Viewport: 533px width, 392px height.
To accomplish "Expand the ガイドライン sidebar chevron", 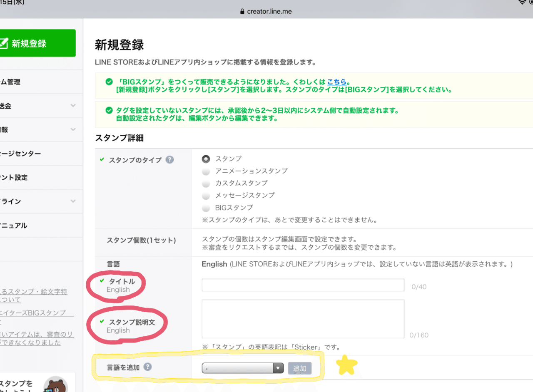I will (73, 201).
